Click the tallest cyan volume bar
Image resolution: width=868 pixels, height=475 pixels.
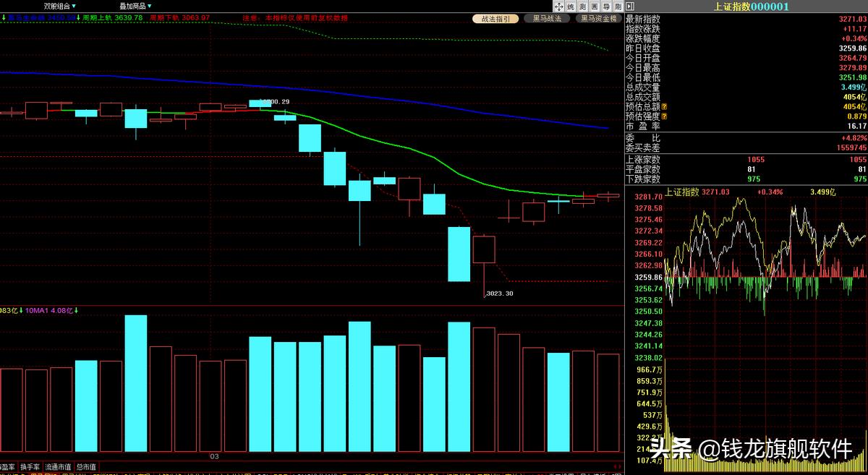tap(136, 383)
